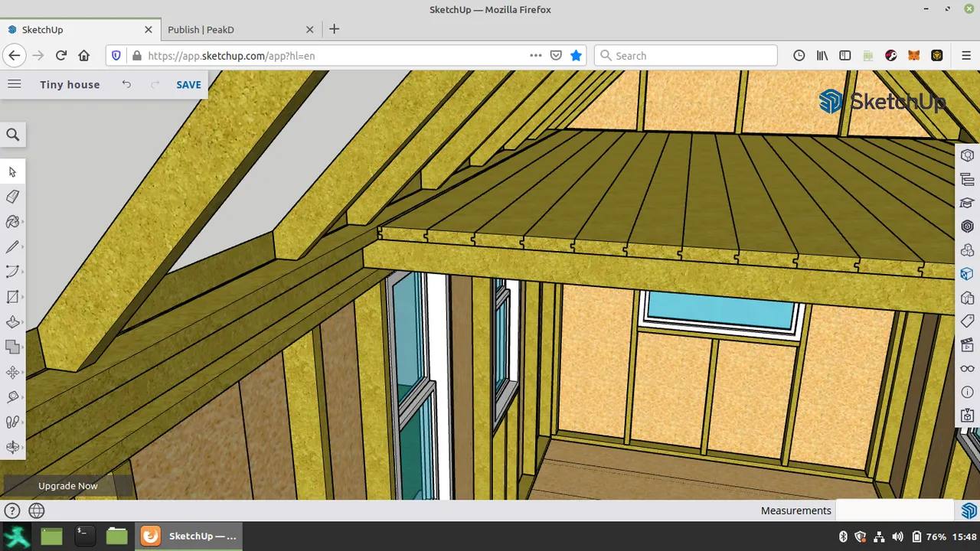Open the Firefox application menu

click(x=966, y=56)
